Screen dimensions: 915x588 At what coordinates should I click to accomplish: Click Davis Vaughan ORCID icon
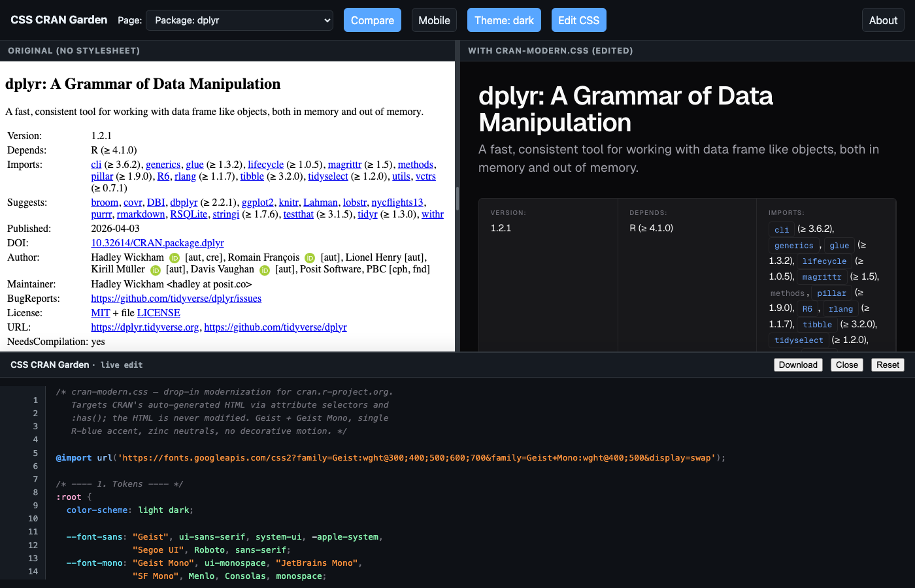(265, 270)
